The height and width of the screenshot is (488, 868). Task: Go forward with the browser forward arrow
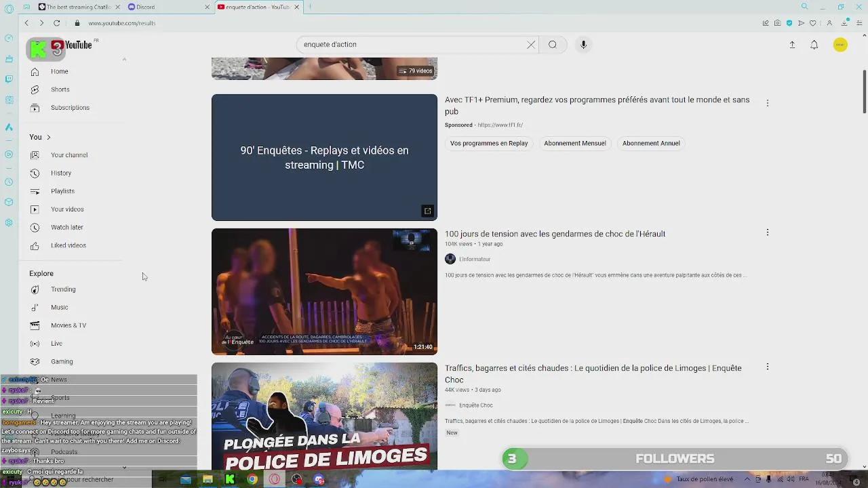pos(41,23)
